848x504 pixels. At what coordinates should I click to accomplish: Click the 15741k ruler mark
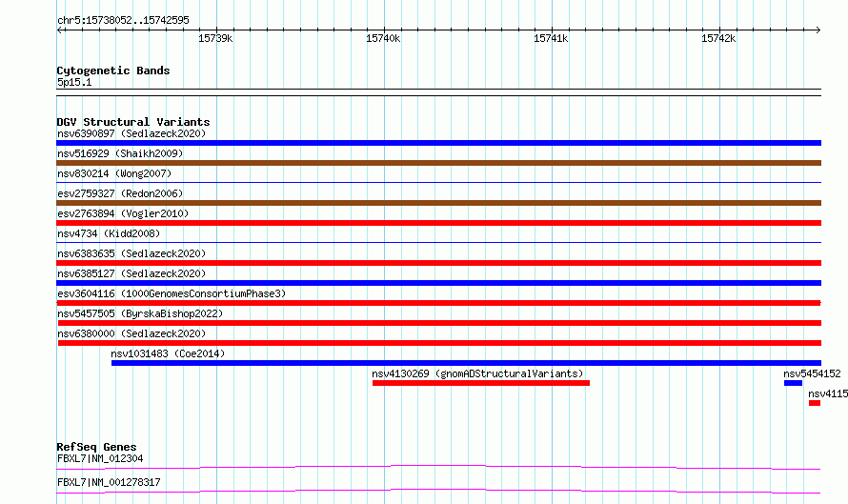coord(551,38)
